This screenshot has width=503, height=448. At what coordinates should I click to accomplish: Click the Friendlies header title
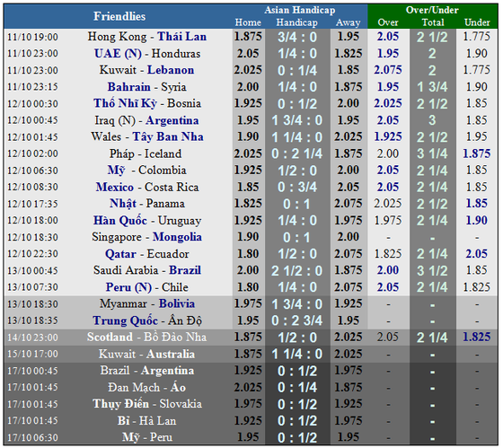click(x=119, y=16)
